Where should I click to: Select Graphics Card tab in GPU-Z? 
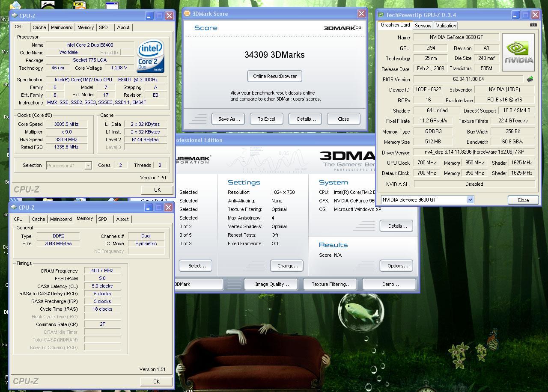pos(395,25)
